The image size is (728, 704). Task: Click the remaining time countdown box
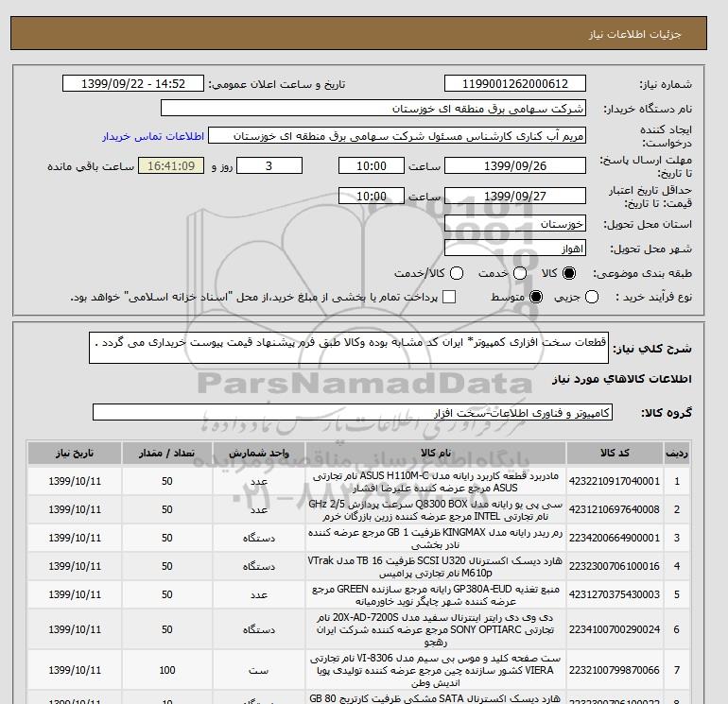click(x=171, y=166)
